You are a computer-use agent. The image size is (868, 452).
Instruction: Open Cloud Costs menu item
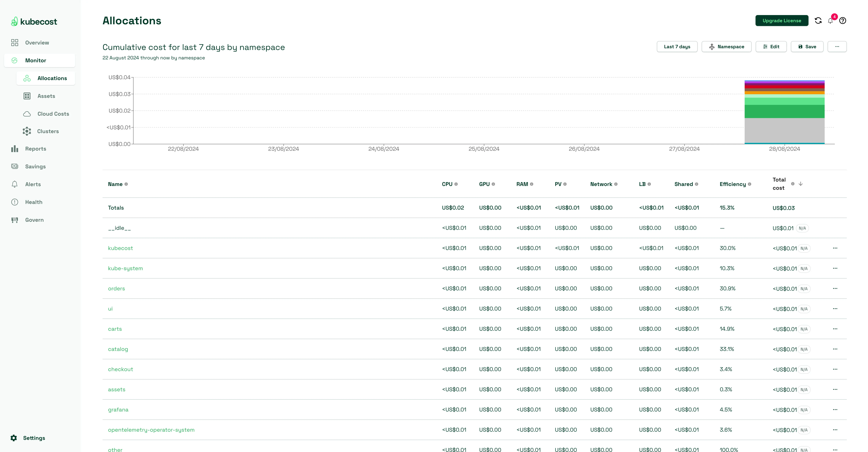(x=53, y=114)
